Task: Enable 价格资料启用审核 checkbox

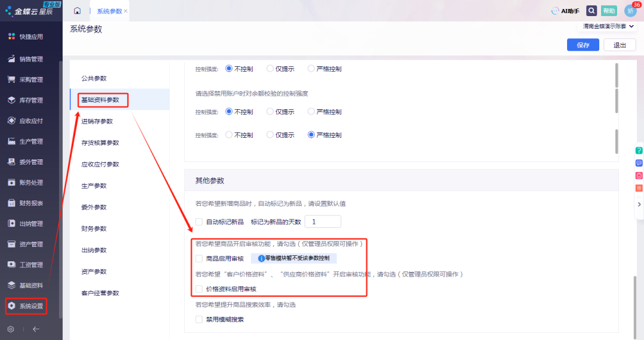Action: point(199,289)
